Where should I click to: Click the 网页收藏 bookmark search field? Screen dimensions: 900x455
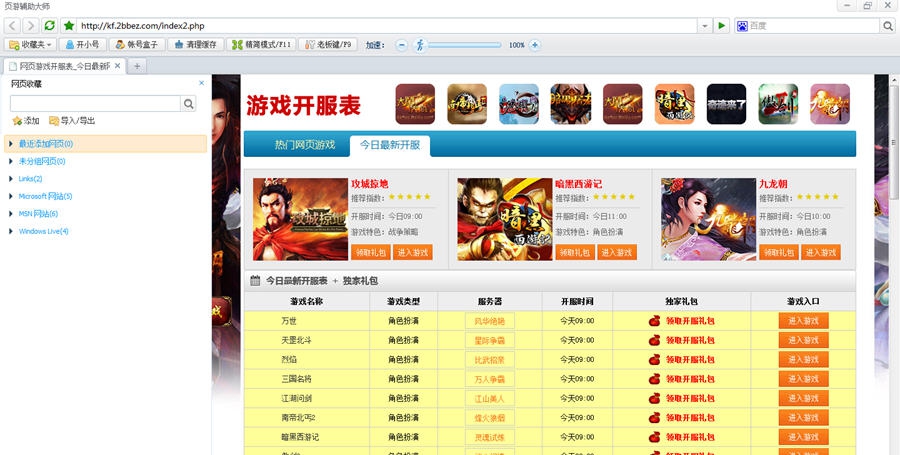[x=95, y=103]
